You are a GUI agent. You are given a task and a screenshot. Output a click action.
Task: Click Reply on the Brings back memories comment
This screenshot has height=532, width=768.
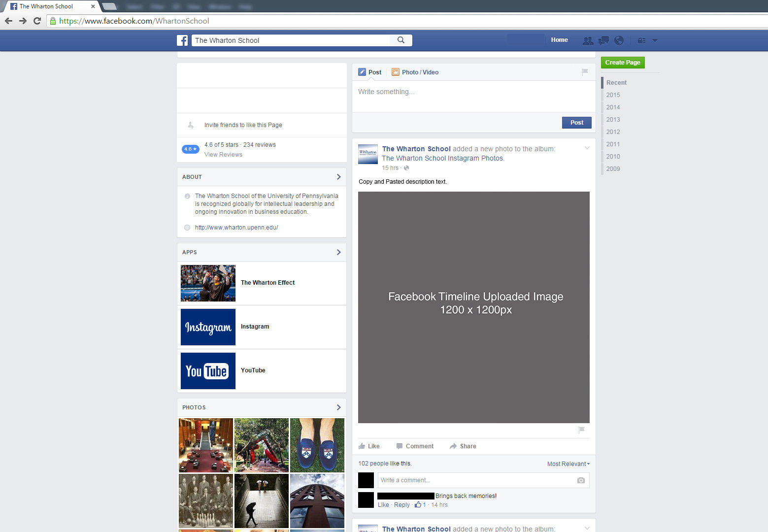coord(402,505)
